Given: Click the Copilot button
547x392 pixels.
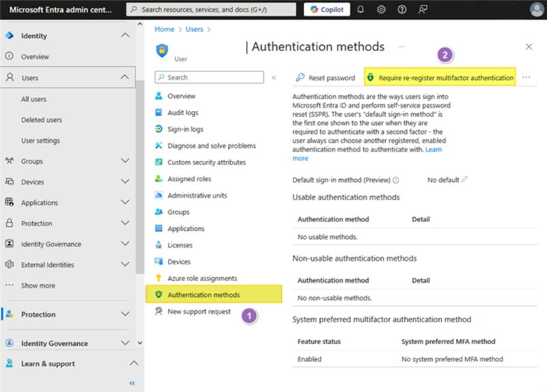Looking at the screenshot, I should (x=327, y=10).
